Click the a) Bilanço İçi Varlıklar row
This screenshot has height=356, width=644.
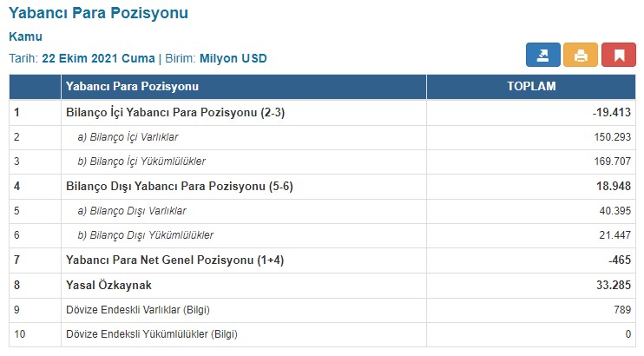coord(134,137)
